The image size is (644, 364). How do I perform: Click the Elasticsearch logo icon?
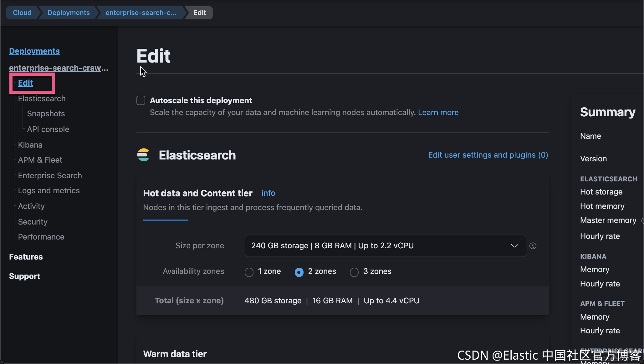point(143,155)
